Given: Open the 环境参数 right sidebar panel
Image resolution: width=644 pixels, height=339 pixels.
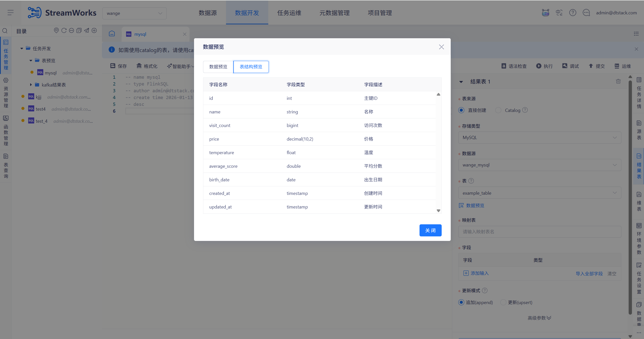Looking at the screenshot, I should click(x=639, y=239).
